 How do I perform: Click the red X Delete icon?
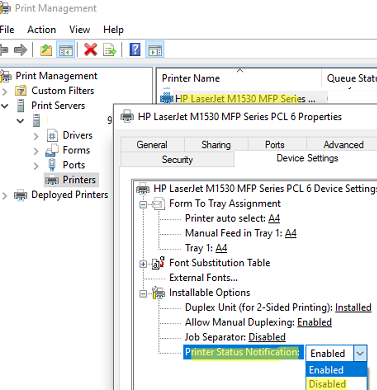(90, 50)
